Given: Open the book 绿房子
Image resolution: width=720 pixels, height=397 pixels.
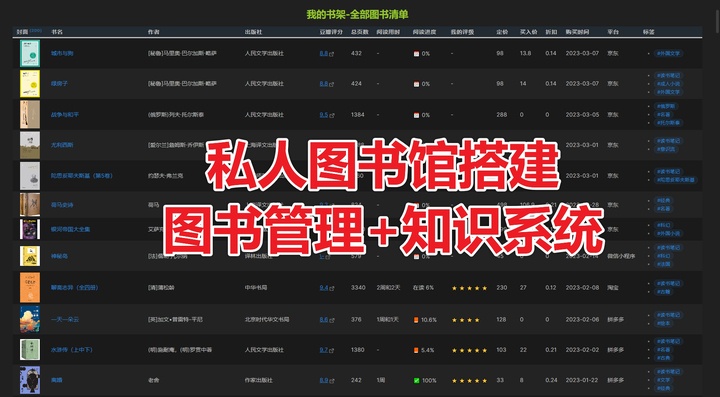Looking at the screenshot, I should (x=59, y=84).
